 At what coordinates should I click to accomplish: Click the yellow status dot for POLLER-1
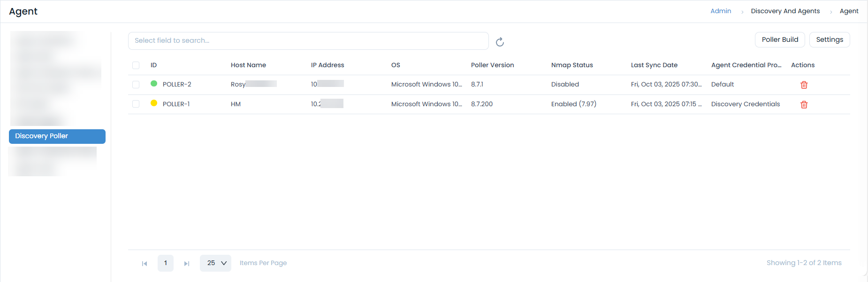pyautogui.click(x=154, y=103)
